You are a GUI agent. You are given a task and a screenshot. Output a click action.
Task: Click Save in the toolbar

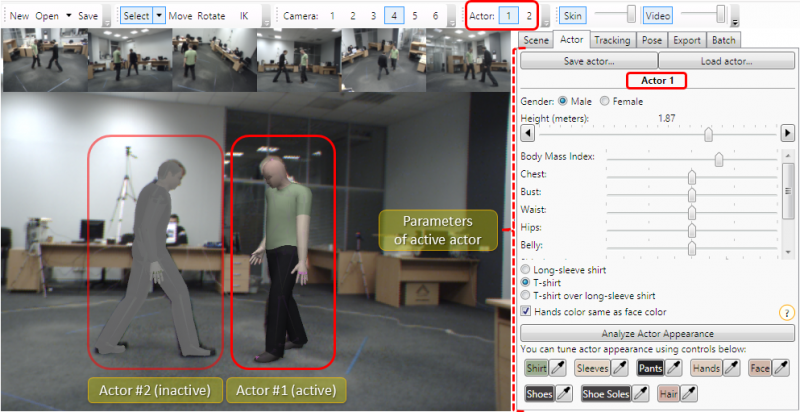[x=88, y=16]
